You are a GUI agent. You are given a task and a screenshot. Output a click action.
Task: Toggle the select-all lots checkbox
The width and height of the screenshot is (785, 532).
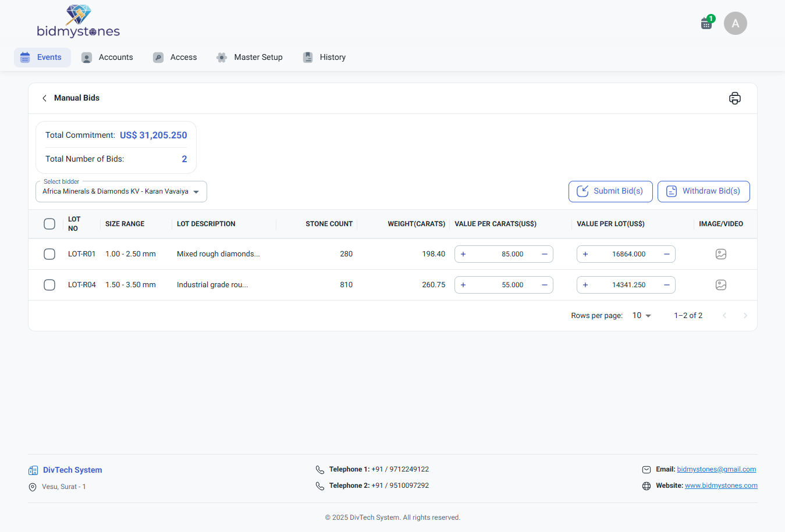(x=49, y=224)
